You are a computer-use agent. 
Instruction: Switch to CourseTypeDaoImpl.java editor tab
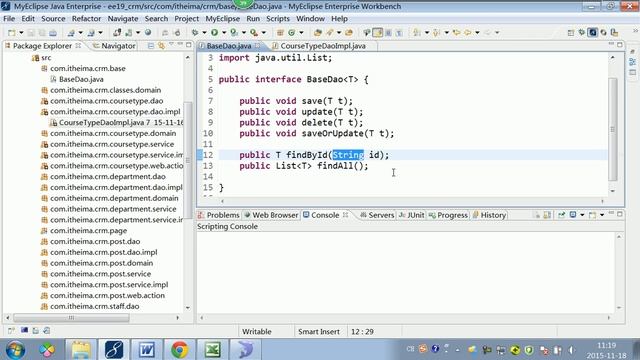coord(322,46)
